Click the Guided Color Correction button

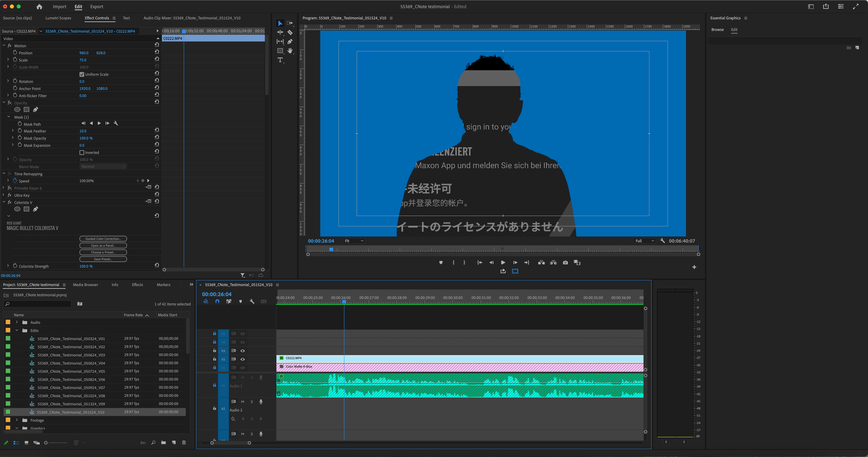103,239
